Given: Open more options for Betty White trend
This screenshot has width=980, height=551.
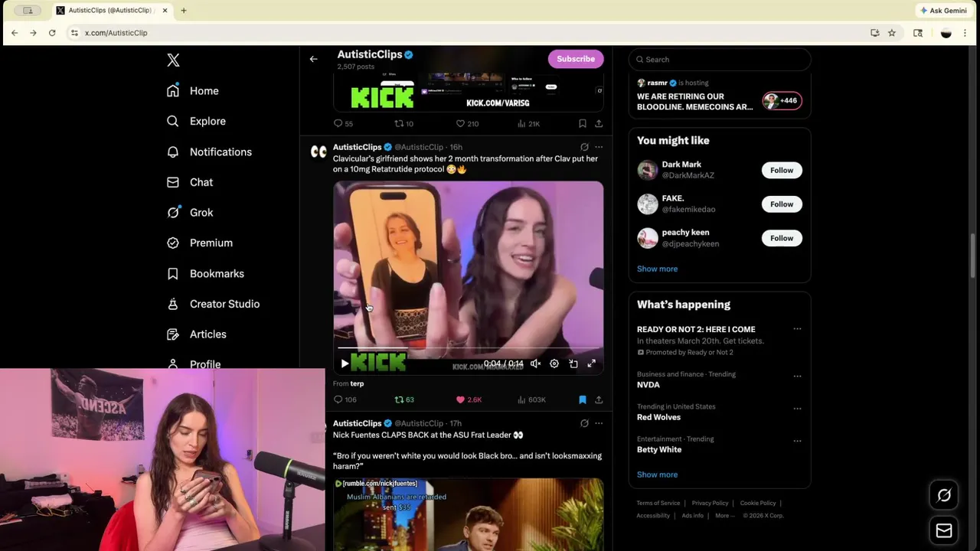Looking at the screenshot, I should (x=797, y=441).
